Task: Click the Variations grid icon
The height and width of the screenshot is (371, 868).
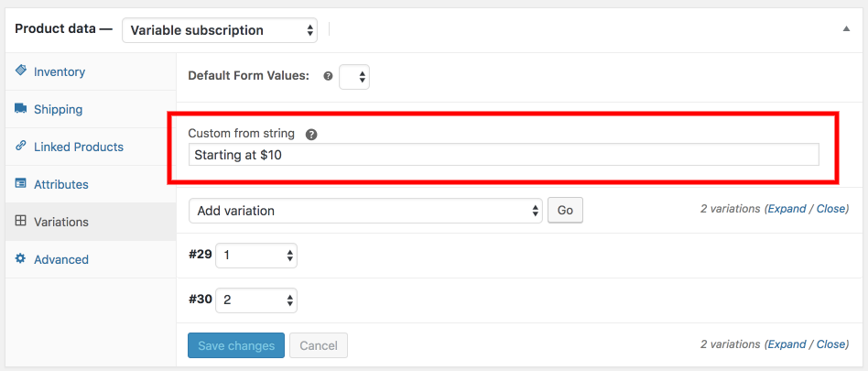Action: coord(20,221)
